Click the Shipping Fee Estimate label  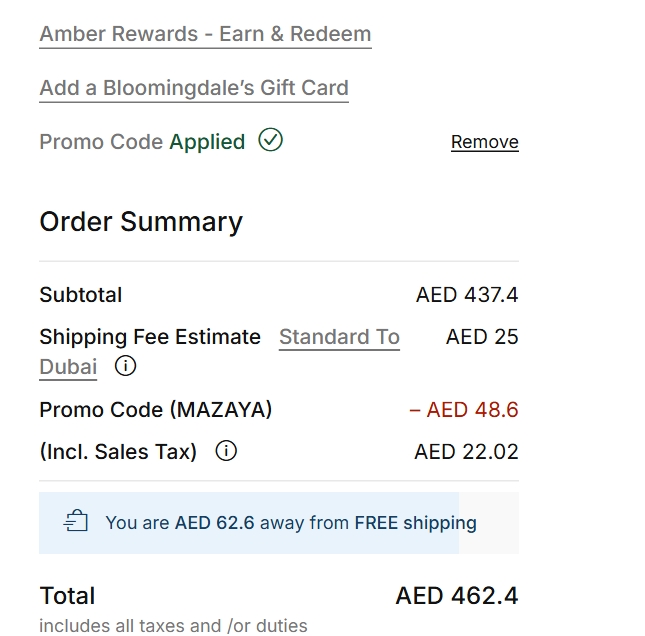pyautogui.click(x=150, y=337)
